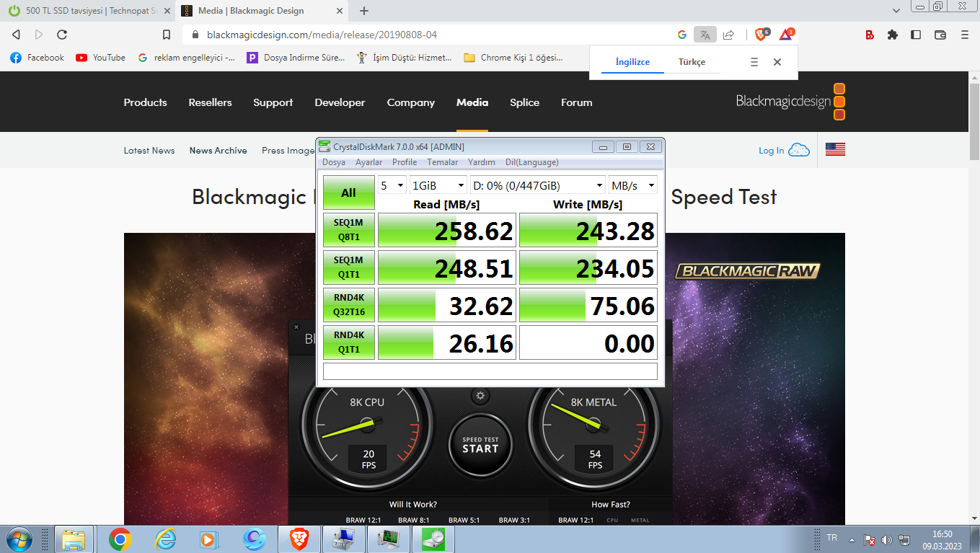Open the Profile menu in CrystalDiskMark
This screenshot has width=980, height=553.
click(x=405, y=162)
